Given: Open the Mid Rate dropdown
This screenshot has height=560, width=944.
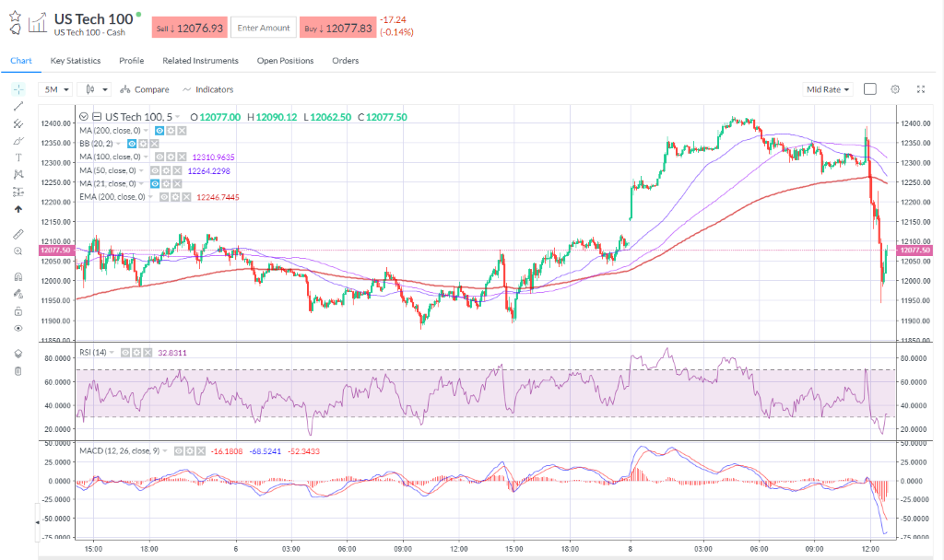Looking at the screenshot, I should (x=828, y=89).
